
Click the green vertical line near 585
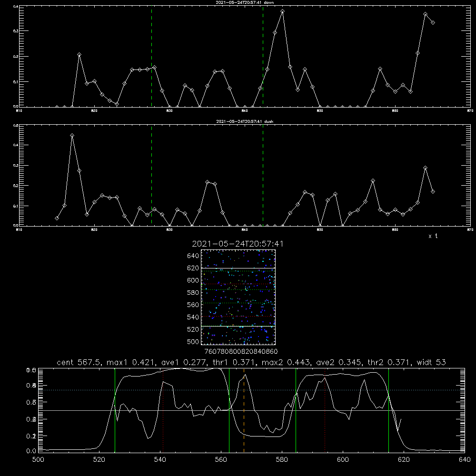pos(296,410)
